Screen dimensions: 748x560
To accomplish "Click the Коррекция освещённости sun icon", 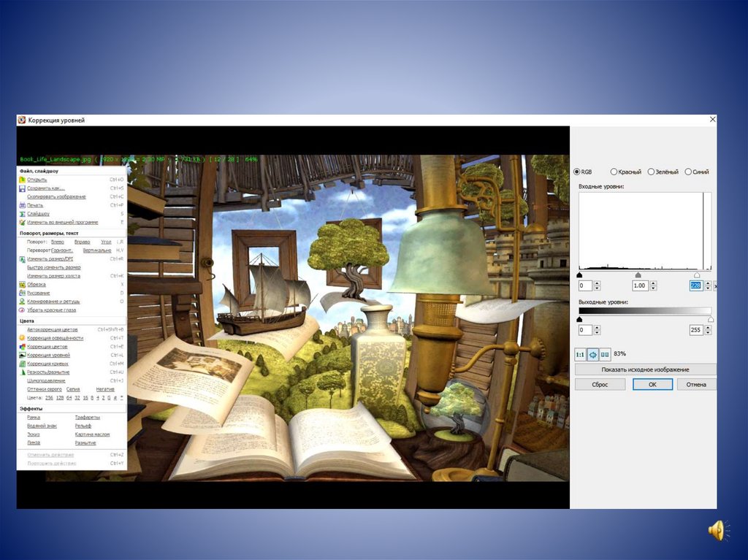I will pyautogui.click(x=22, y=338).
